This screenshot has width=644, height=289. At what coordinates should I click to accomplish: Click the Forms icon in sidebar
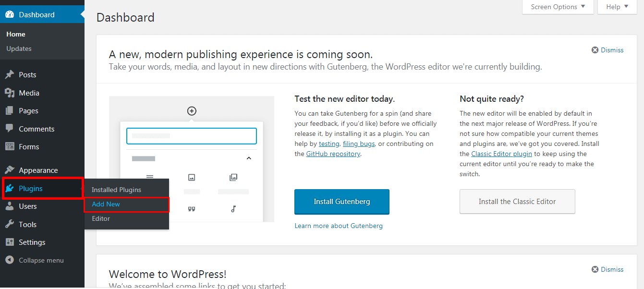(10, 146)
